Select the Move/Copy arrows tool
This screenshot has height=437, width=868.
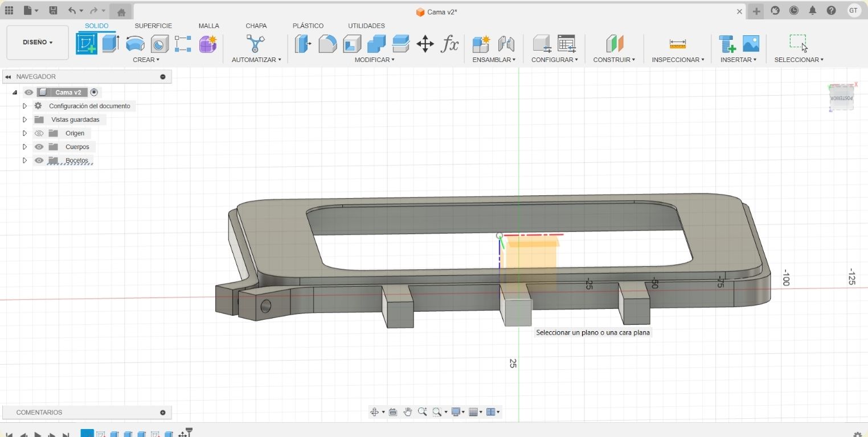pos(425,44)
